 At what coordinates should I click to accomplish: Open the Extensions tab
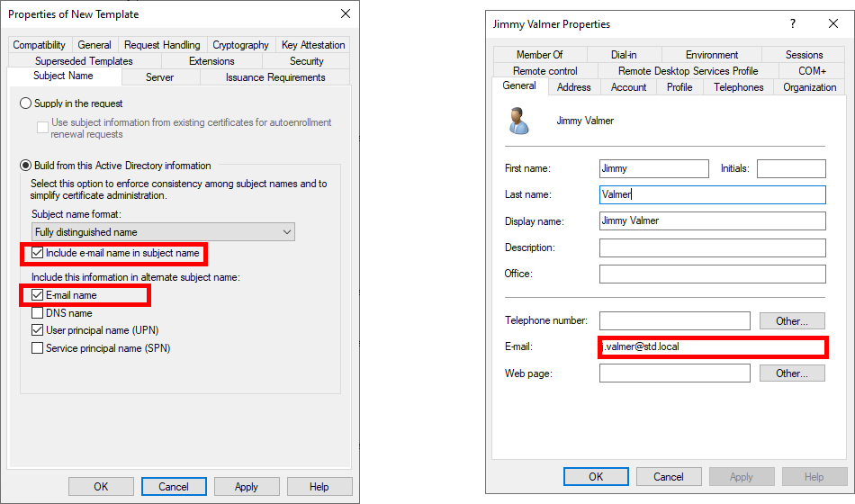[211, 61]
